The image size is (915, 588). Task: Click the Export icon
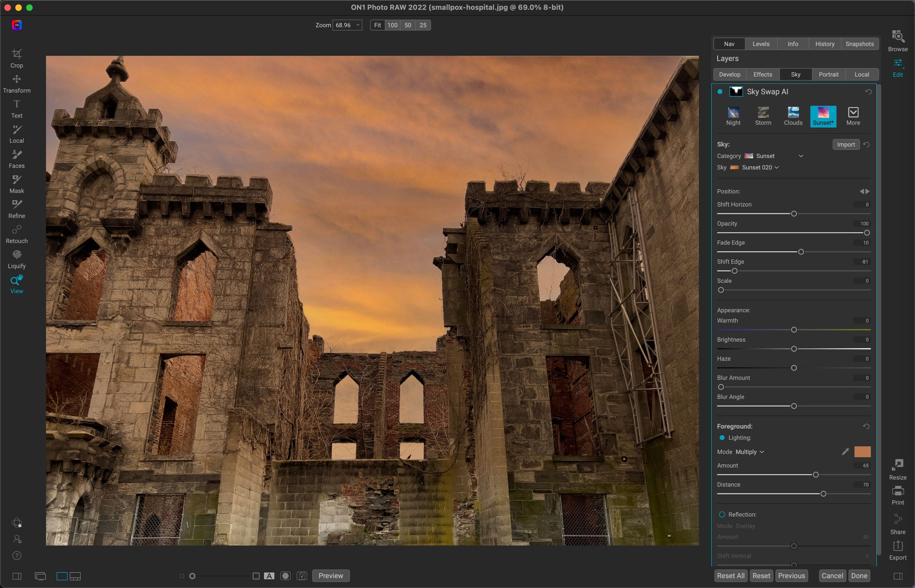pos(897,545)
